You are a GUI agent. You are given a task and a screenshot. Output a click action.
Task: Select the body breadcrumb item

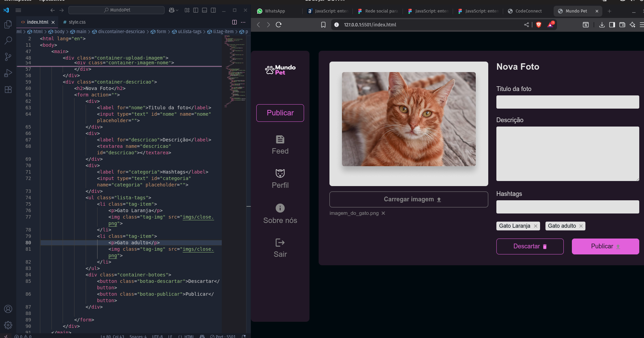point(57,31)
